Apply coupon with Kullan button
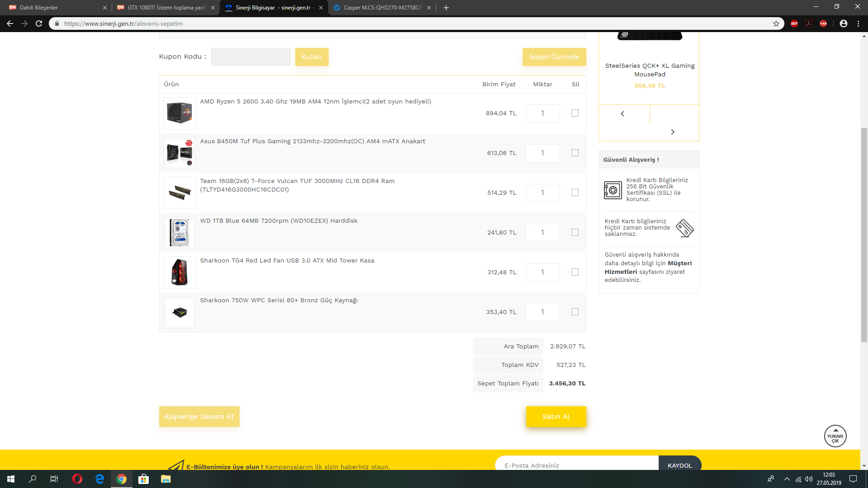The width and height of the screenshot is (868, 488). tap(311, 57)
